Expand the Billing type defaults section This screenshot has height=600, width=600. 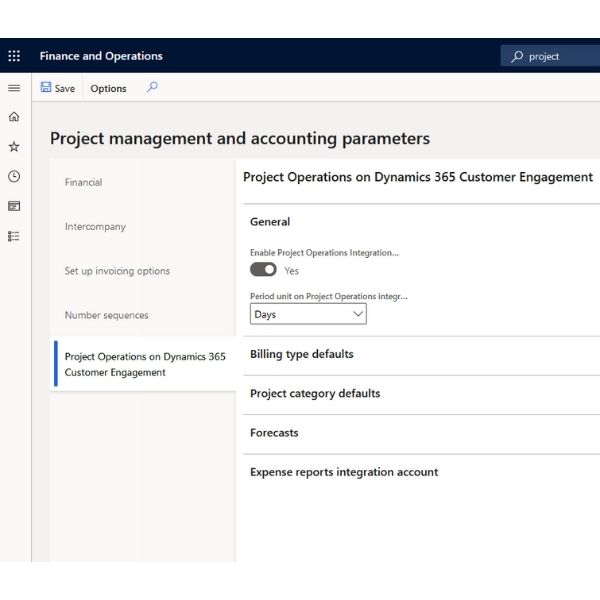click(421, 354)
